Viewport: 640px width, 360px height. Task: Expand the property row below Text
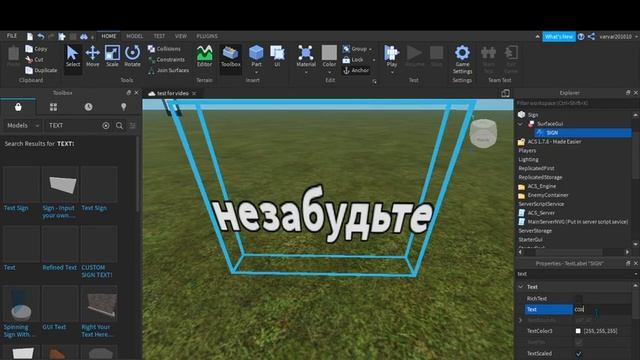click(x=520, y=320)
